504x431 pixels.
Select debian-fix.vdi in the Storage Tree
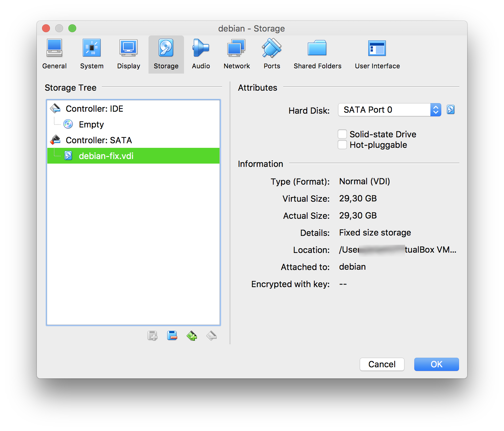click(x=106, y=156)
